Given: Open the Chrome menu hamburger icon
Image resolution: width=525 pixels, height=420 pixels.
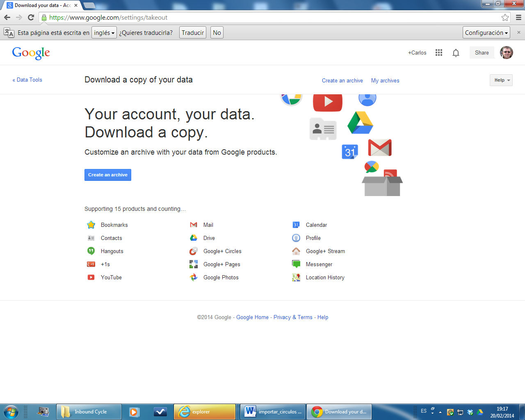Looking at the screenshot, I should [518, 17].
